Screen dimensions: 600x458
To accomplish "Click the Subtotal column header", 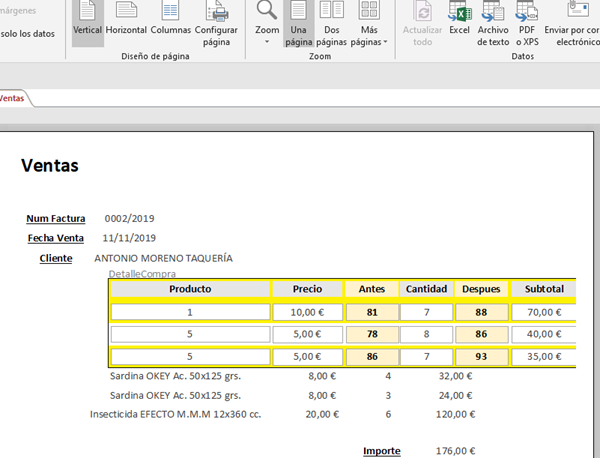I will [x=544, y=289].
